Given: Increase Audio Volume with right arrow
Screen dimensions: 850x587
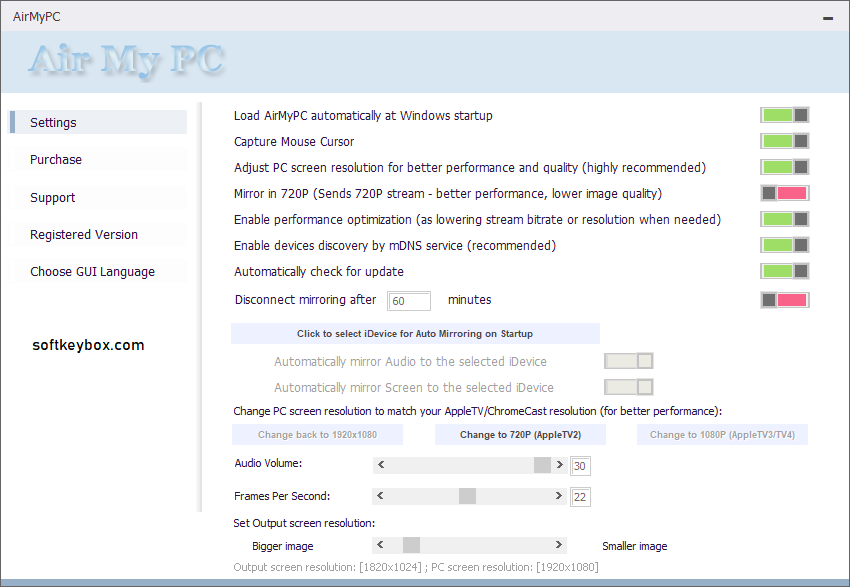Looking at the screenshot, I should pyautogui.click(x=559, y=465).
